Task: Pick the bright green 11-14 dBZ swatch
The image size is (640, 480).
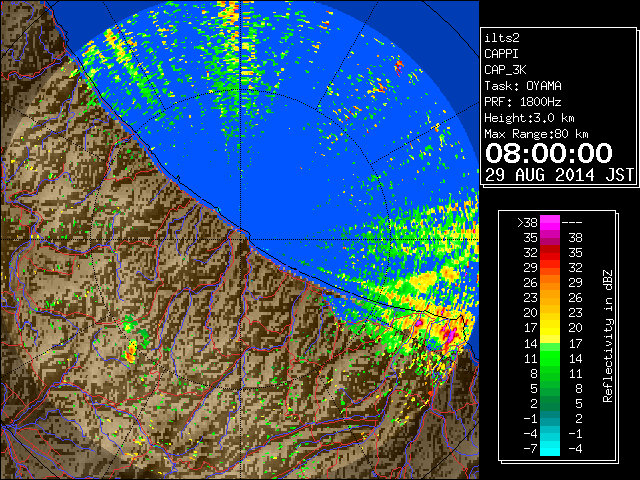Action: point(550,358)
